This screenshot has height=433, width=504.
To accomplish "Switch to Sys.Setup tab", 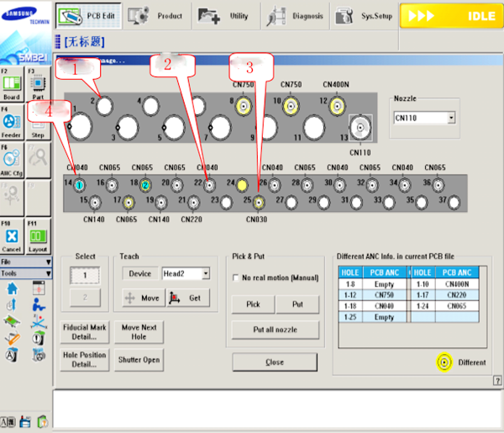I will (x=365, y=16).
